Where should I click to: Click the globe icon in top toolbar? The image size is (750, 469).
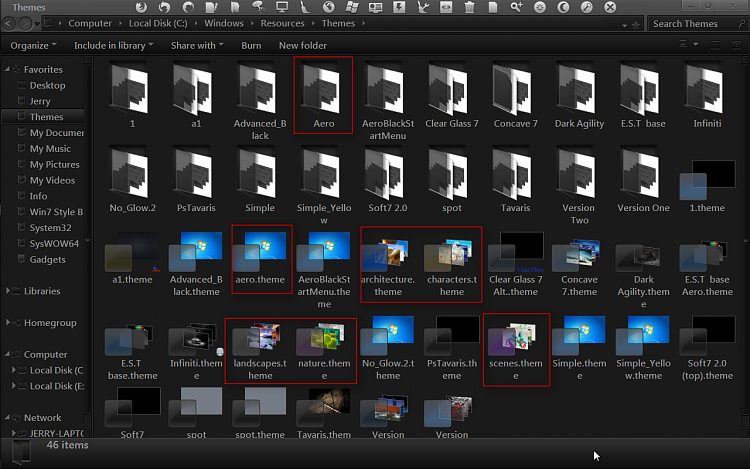coord(329,7)
